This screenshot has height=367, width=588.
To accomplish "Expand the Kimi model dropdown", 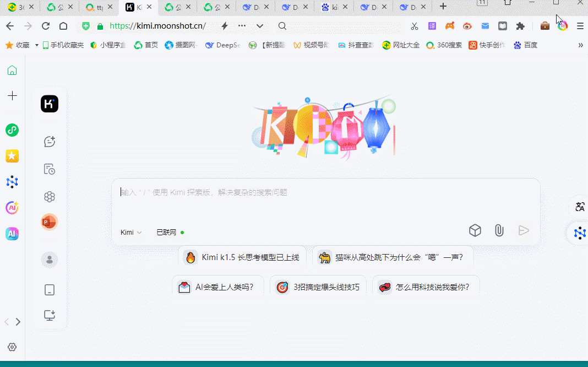I will (x=131, y=233).
